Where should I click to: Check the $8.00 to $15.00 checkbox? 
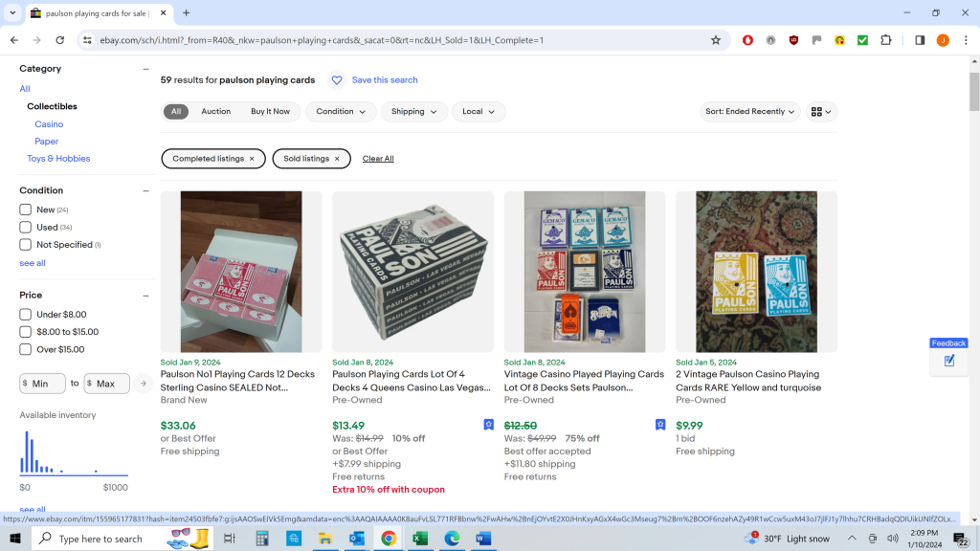[25, 332]
